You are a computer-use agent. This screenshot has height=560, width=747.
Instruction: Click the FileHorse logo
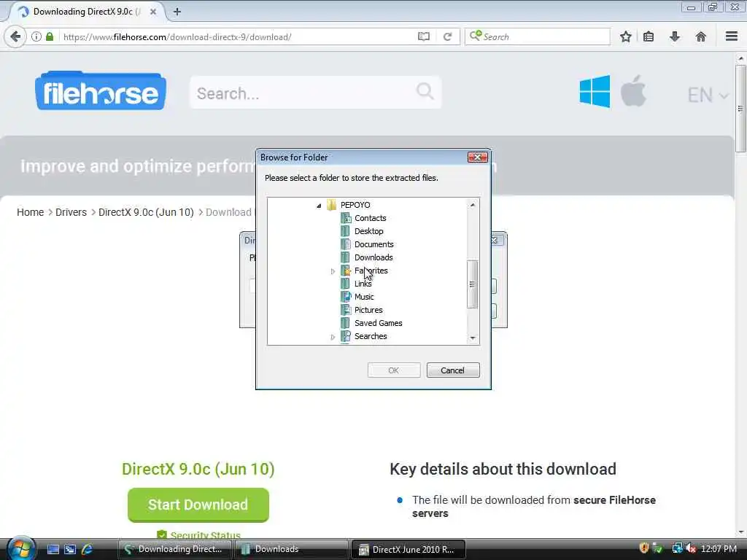(x=101, y=90)
